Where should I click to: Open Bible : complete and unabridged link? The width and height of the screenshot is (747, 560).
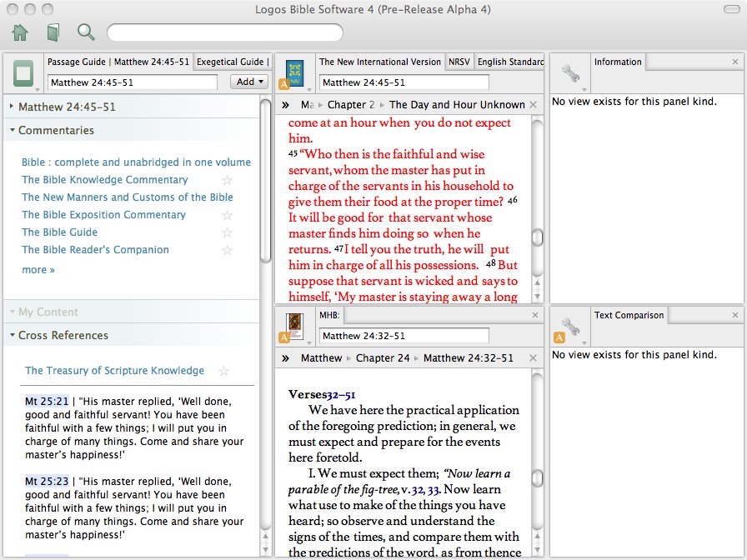pos(136,162)
